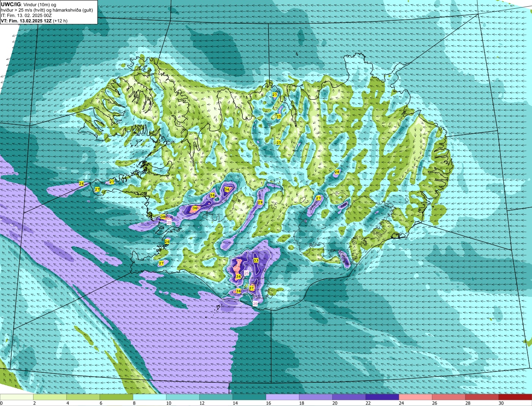
Task: Select the legend swatch between 26 and 28
Action: coord(449,397)
